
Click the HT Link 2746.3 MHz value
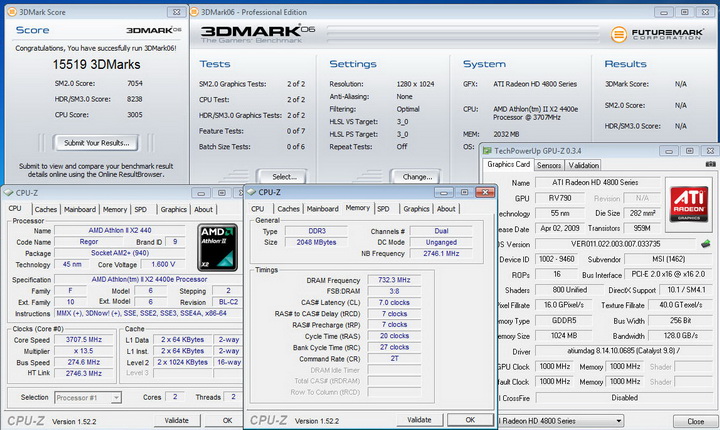pos(83,373)
